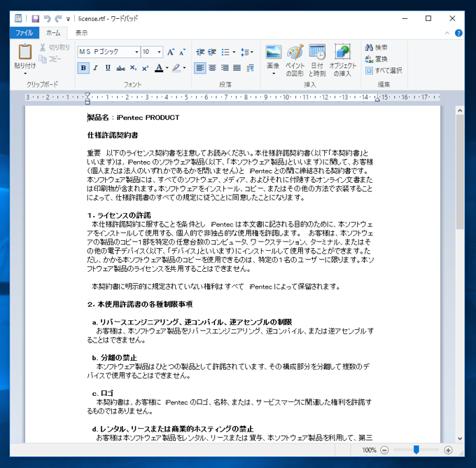
Task: Toggle Underline formatting
Action: tap(108, 68)
